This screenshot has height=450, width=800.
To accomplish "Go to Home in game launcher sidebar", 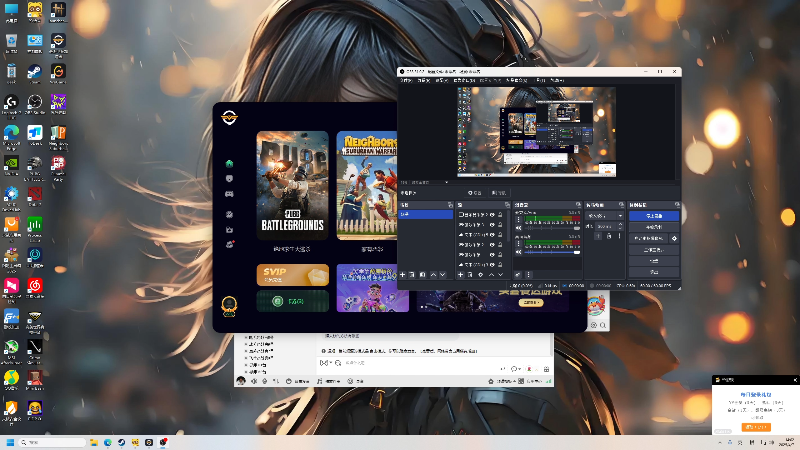I will (x=229, y=164).
